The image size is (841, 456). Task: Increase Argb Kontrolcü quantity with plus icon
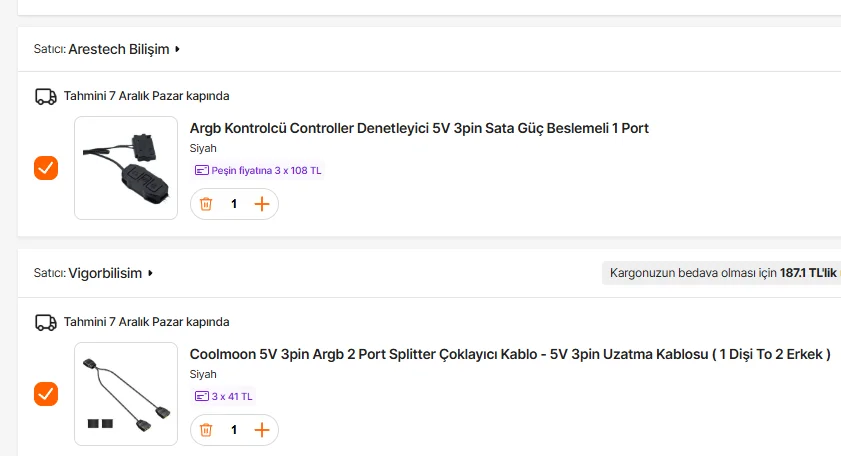tap(262, 204)
